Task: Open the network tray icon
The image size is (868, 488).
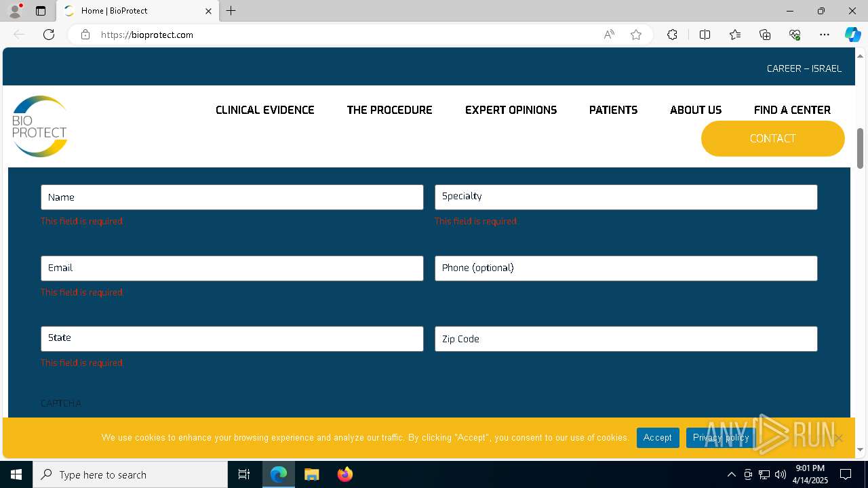Action: point(764,474)
